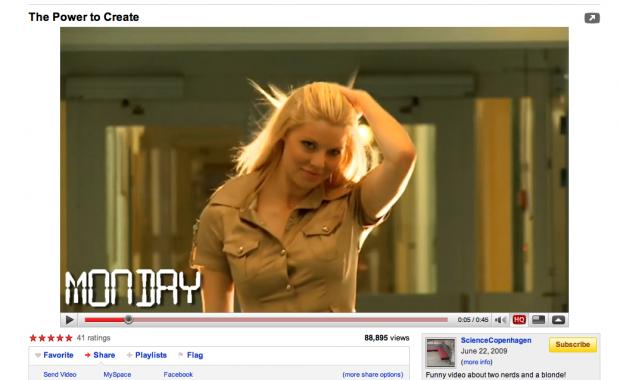
Task: Toggle HQ high quality mode
Action: 519,320
